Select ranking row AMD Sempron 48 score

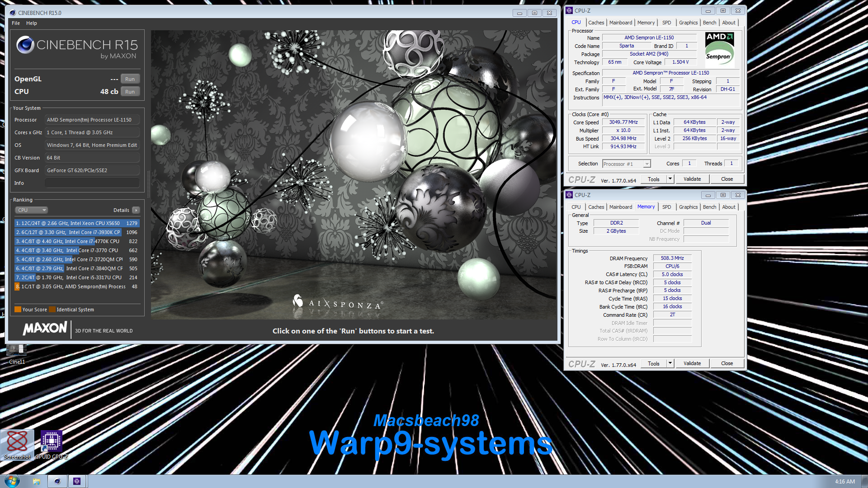pyautogui.click(x=77, y=286)
